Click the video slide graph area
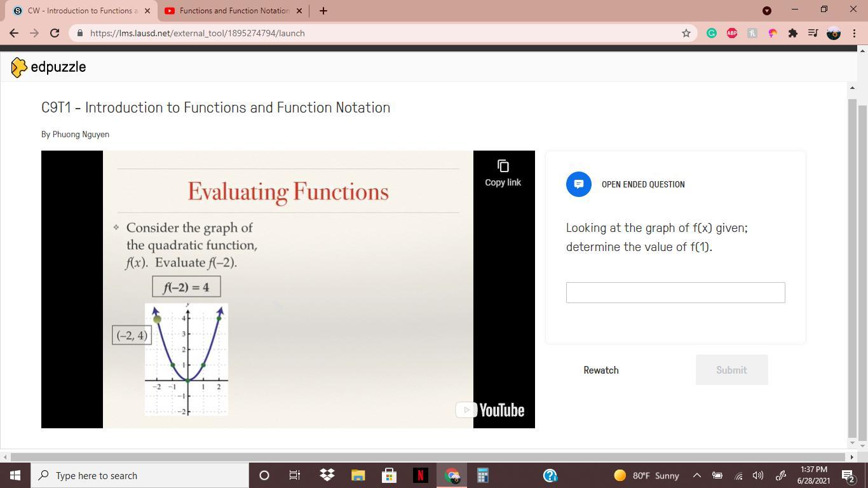Viewport: 868px width, 488px height. coord(186,359)
